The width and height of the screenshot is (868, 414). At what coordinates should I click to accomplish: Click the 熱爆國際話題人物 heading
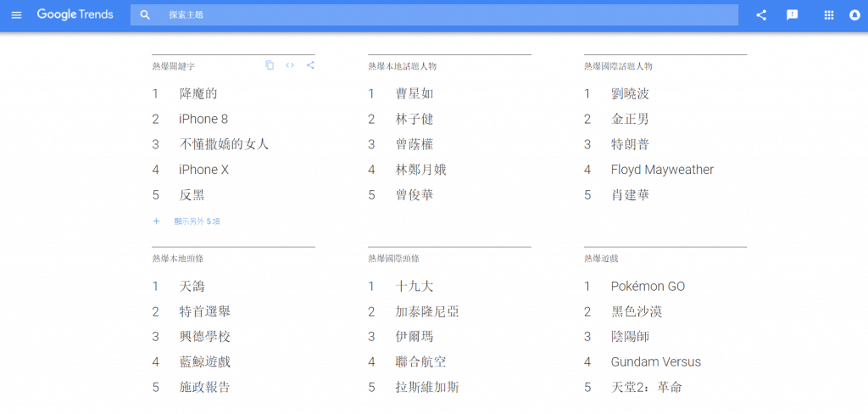tap(618, 66)
